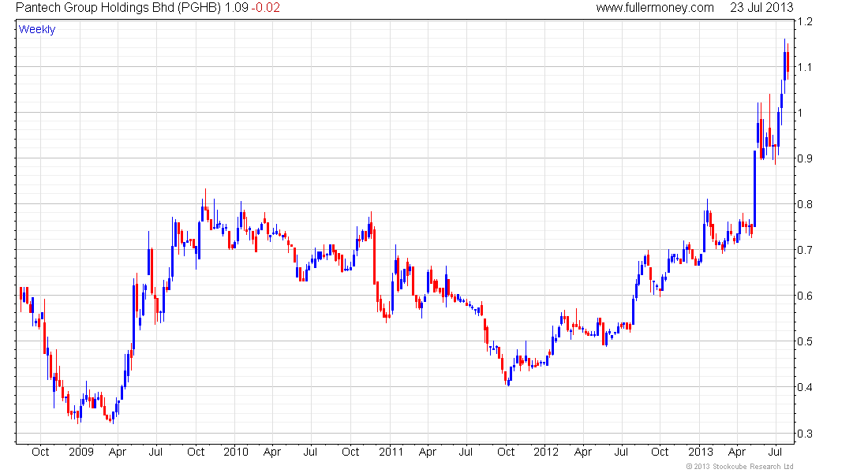Viewport: 868px width, 473px height.
Task: Click the 2011 year label on time axis
Action: tap(391, 452)
